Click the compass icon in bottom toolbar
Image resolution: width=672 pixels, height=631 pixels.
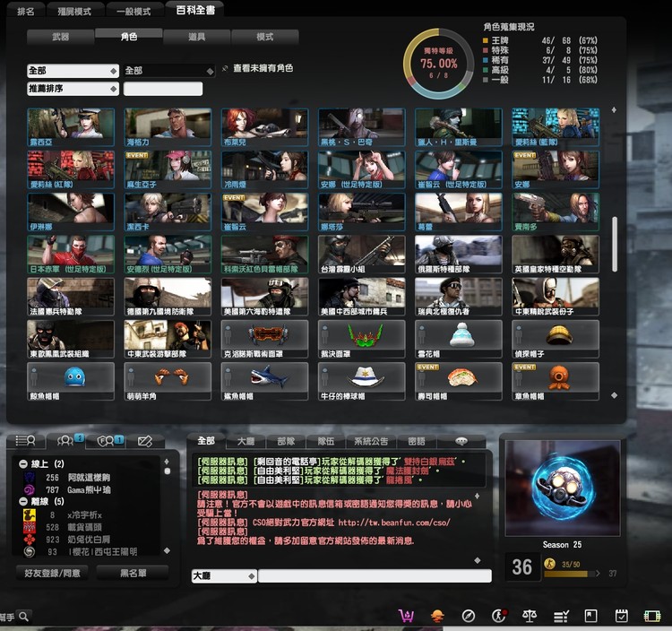point(468,616)
